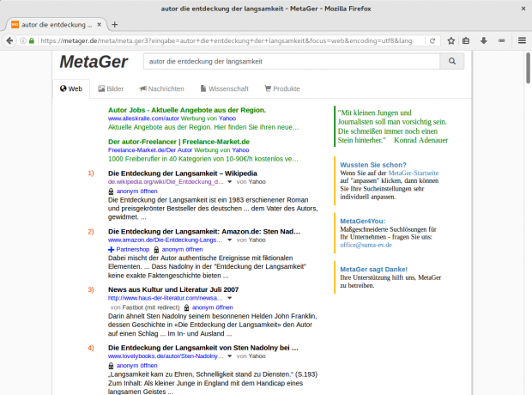
Task: Open 'Die Entdeckung der Langsamkeit – Wikipedia'
Action: point(183,173)
